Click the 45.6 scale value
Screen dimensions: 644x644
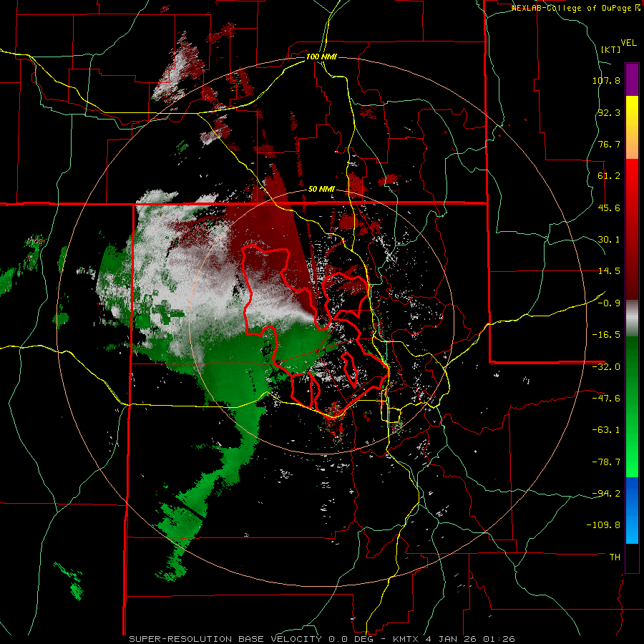[609, 208]
